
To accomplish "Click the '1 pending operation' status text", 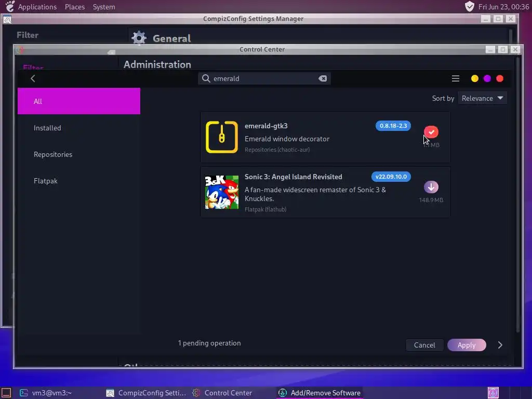I will (209, 343).
